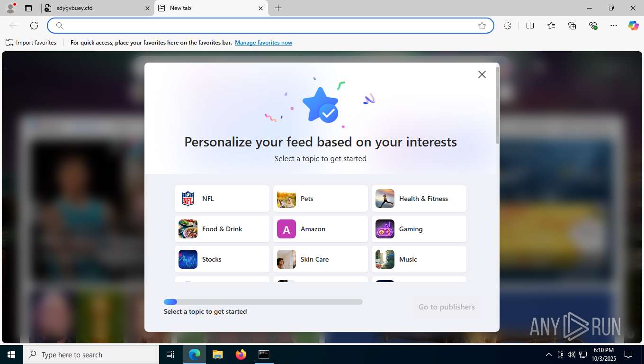The image size is (644, 364).
Task: Focus the address bar input
Action: tap(270, 26)
